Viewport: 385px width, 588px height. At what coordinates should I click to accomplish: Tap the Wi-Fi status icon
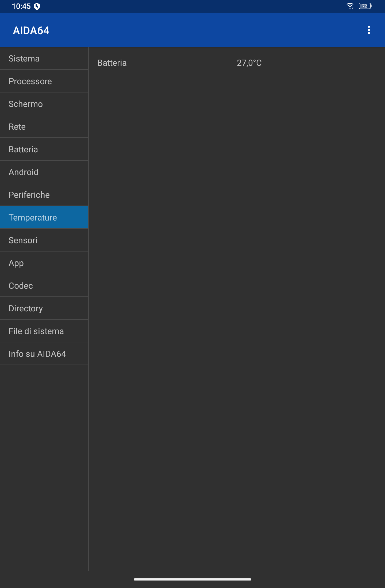[x=350, y=6]
